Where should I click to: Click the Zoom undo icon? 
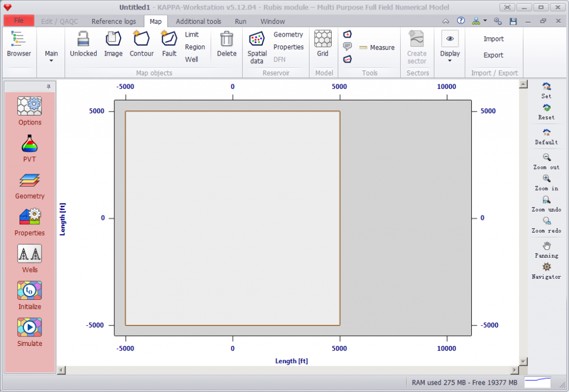click(547, 200)
